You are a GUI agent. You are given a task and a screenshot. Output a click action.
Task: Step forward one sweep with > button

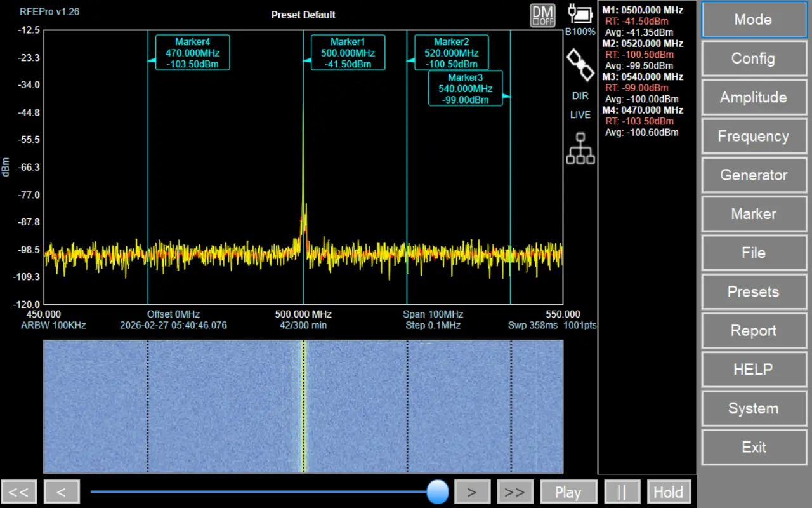tap(472, 492)
